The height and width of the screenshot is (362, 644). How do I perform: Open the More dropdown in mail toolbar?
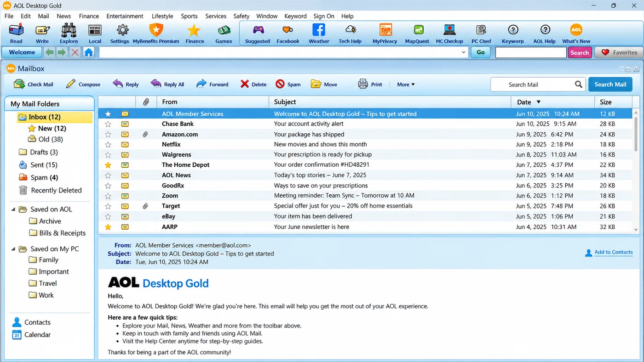click(406, 85)
